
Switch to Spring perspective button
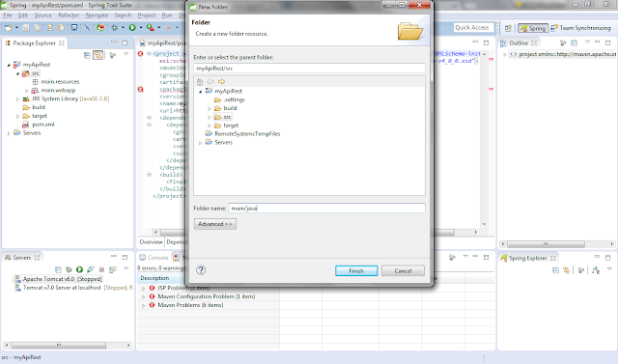point(533,28)
